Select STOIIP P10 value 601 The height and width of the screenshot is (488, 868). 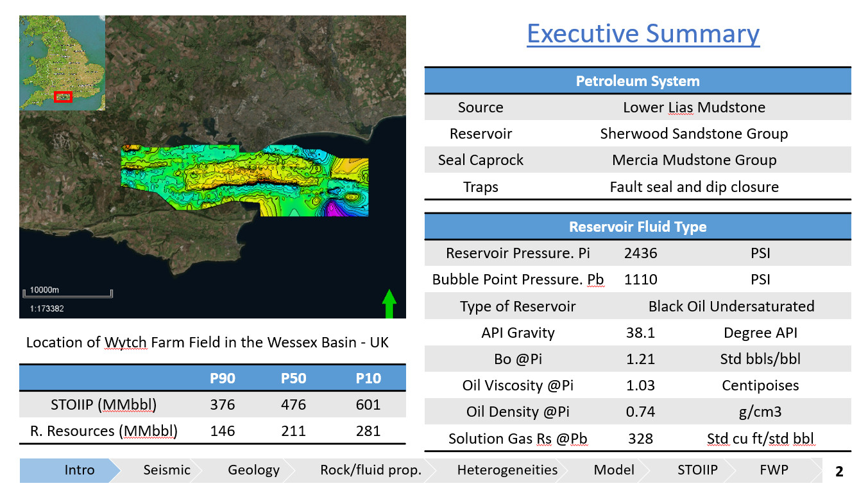(x=368, y=405)
